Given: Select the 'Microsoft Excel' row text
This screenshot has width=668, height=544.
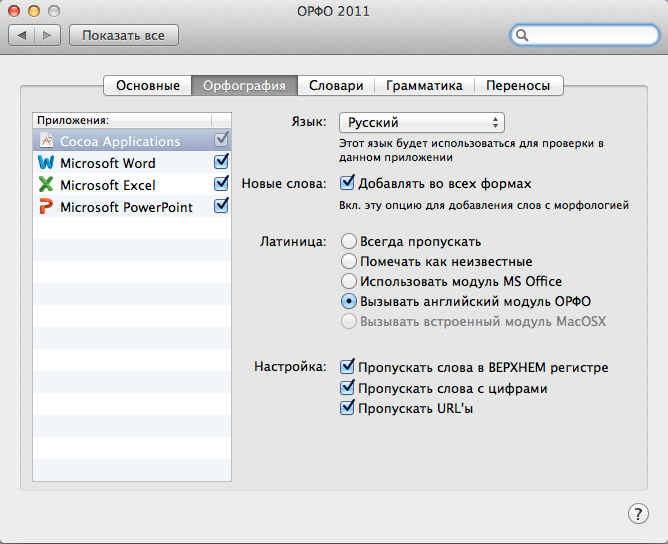Looking at the screenshot, I should (108, 185).
